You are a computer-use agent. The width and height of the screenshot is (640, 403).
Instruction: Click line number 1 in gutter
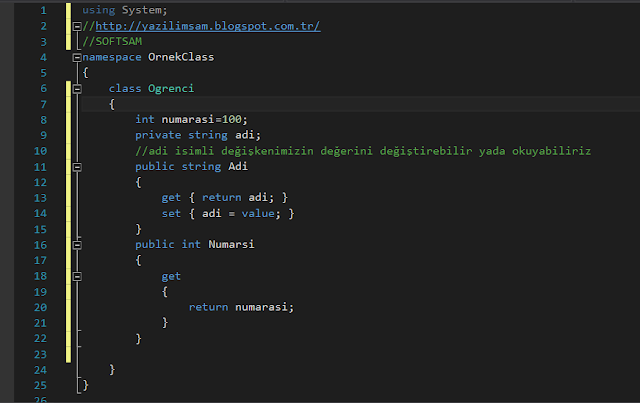[x=43, y=11]
